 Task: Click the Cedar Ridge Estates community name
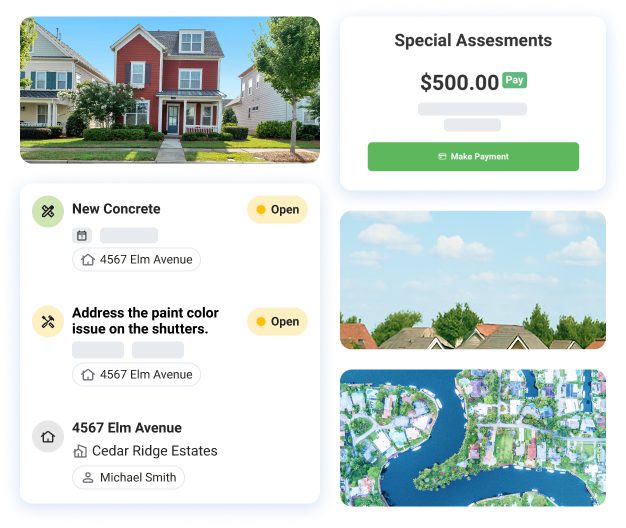(154, 451)
